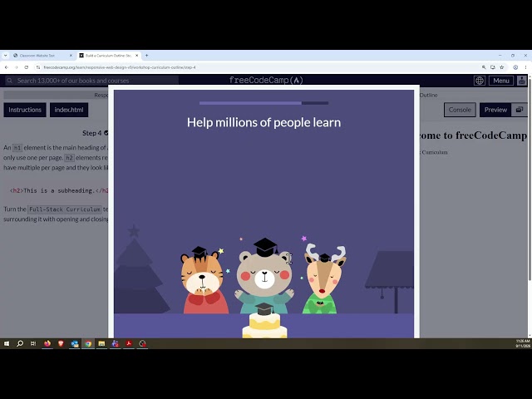Click the install app icon in address bar
Screen dimensions: 532x399
[x=493, y=67]
